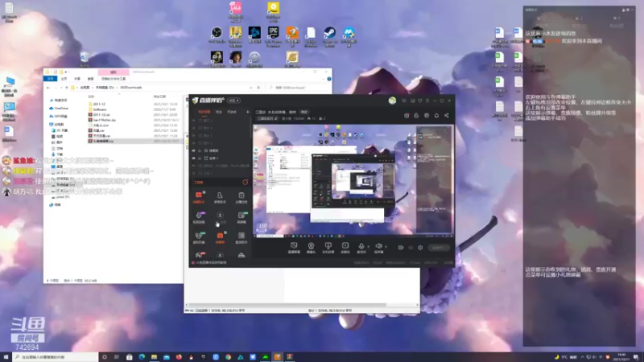Click File Explorer icon in taskbar
This screenshot has height=362, width=644.
tap(154, 357)
